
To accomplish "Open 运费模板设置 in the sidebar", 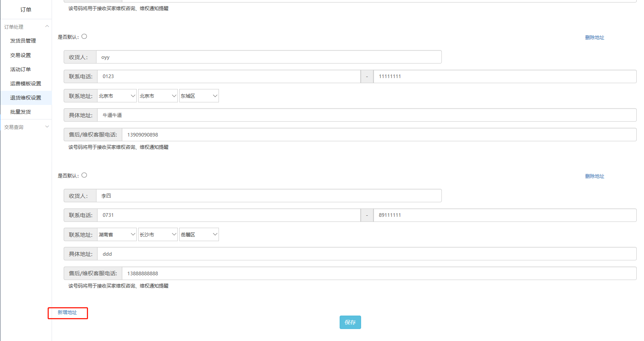I will pyautogui.click(x=25, y=84).
